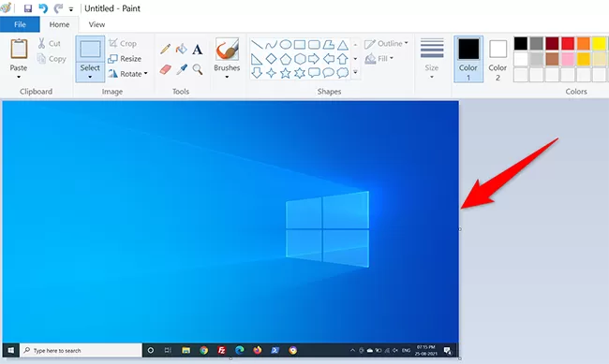Image resolution: width=609 pixels, height=364 pixels.
Task: Expand the Brushes dropdown
Action: (227, 77)
